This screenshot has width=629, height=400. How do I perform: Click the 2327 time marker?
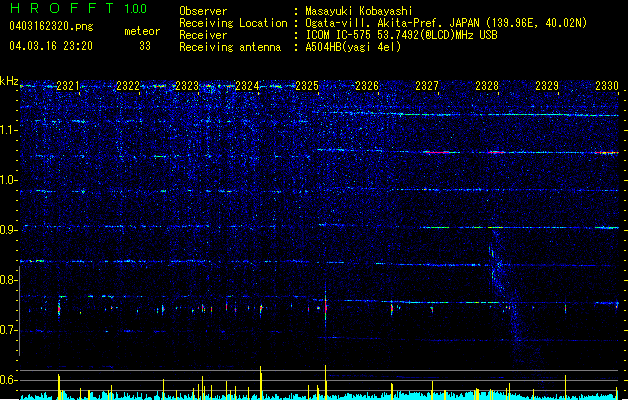coord(427,86)
